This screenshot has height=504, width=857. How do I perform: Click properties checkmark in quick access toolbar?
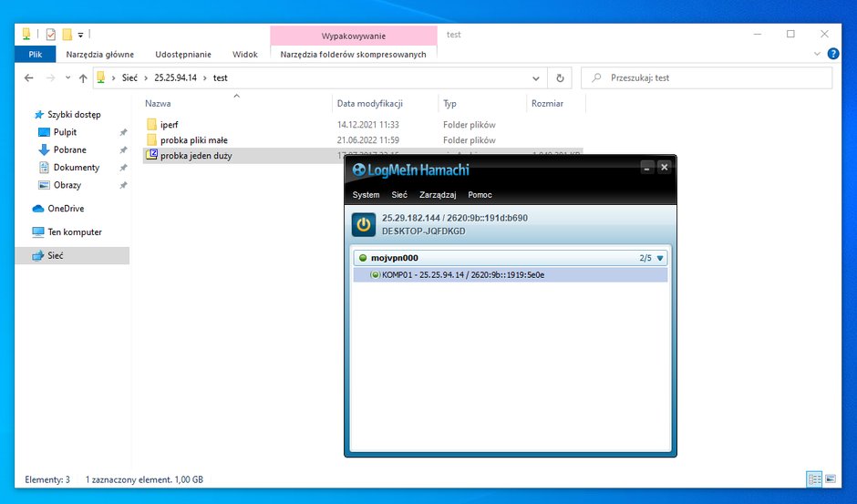coord(51,35)
